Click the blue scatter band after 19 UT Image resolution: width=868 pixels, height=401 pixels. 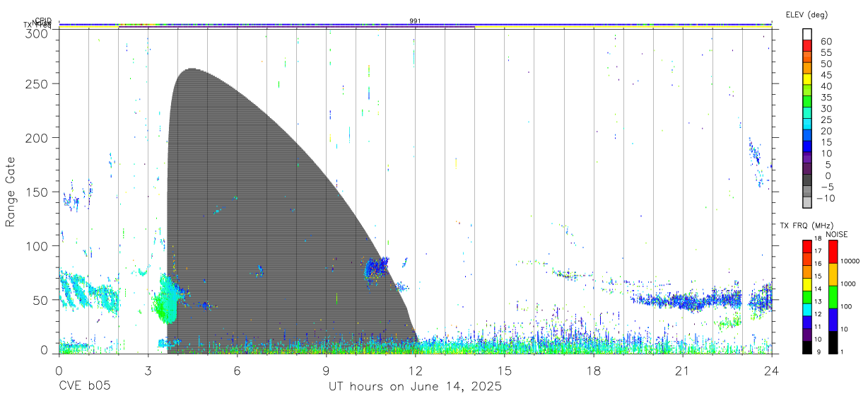[x=686, y=300]
